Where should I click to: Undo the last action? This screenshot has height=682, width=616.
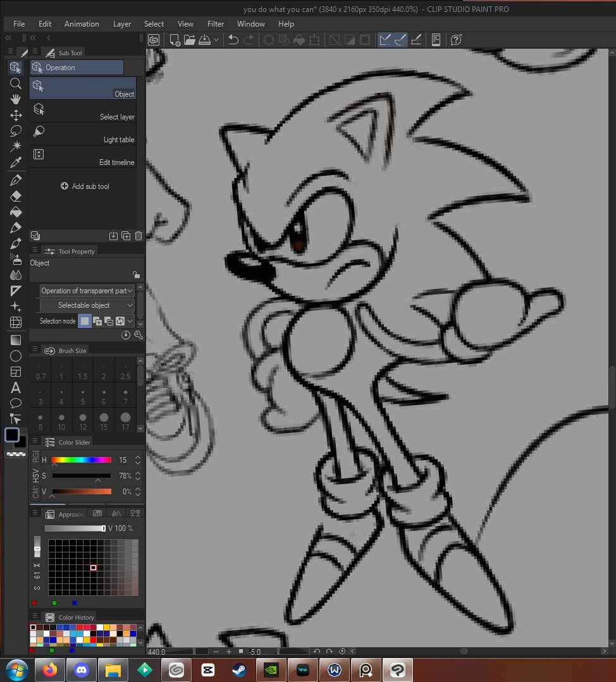click(233, 40)
